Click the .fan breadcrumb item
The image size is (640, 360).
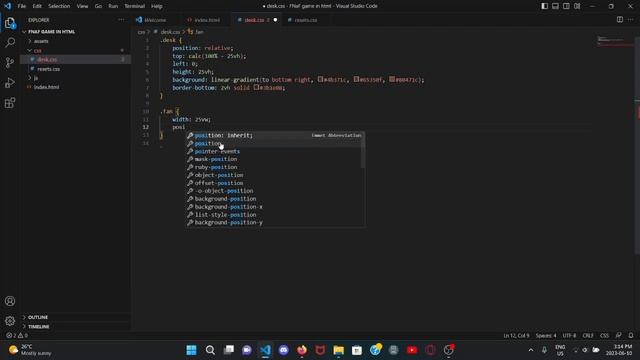[x=196, y=31]
